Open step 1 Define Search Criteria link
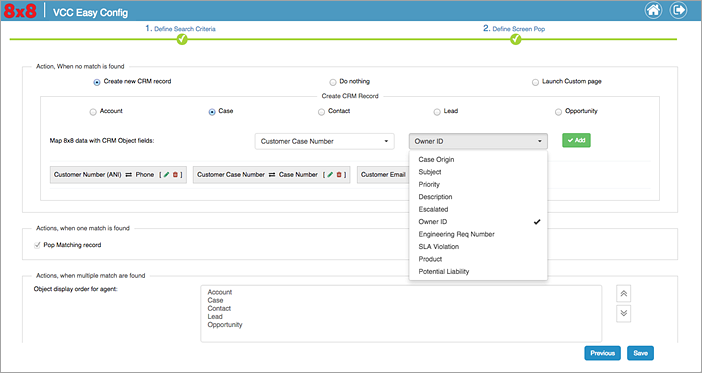702x373 pixels. coord(180,29)
